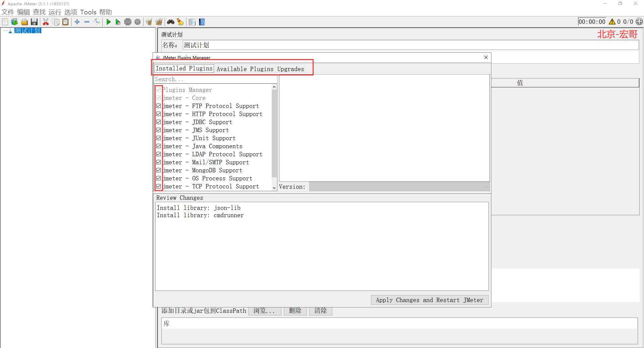Uncheck jmeter - LDAP Protocol Support
Screen dimensions: 644x348
click(158, 154)
